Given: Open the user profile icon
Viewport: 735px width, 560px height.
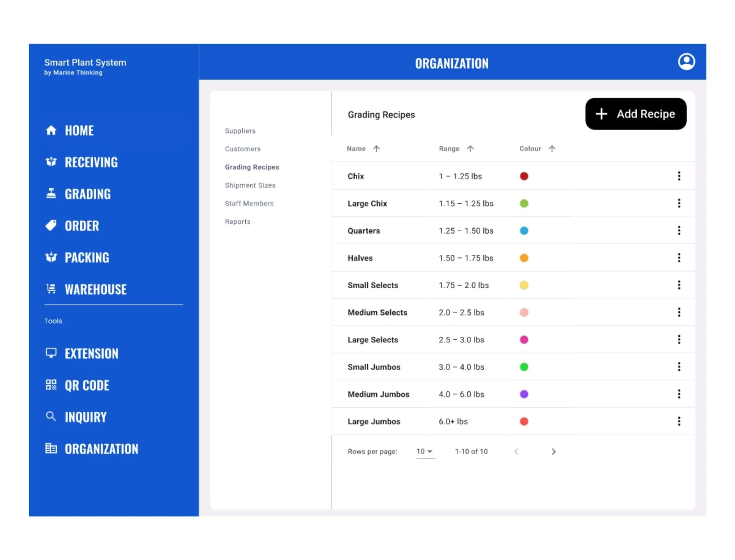Looking at the screenshot, I should click(686, 62).
